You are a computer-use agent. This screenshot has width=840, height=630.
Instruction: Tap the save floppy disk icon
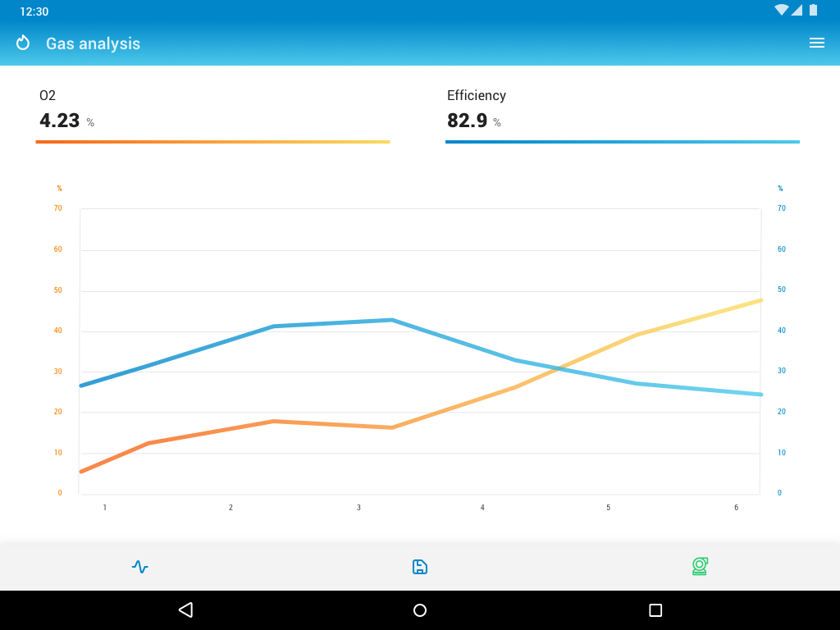[x=419, y=567]
